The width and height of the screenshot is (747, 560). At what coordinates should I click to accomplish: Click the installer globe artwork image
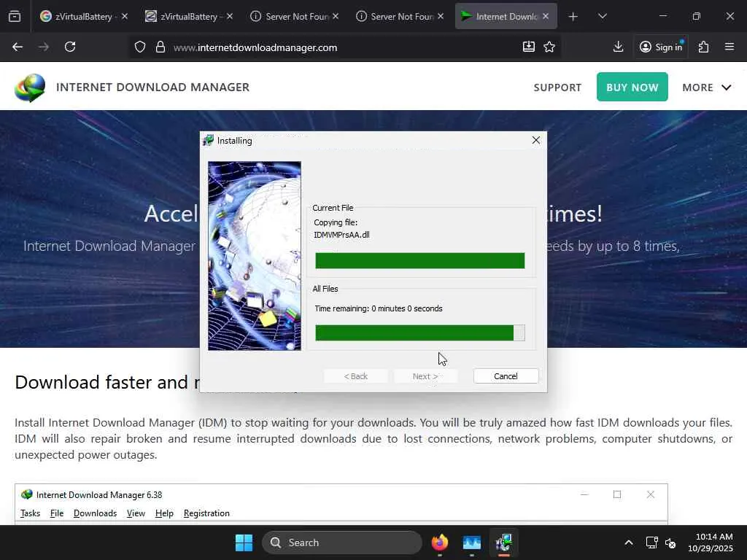point(255,256)
